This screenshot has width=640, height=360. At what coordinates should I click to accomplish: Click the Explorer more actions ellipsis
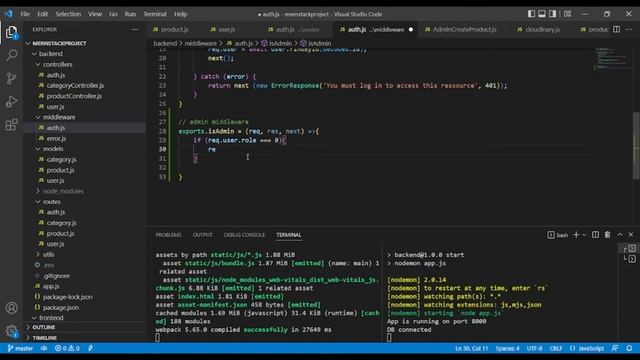[135, 29]
